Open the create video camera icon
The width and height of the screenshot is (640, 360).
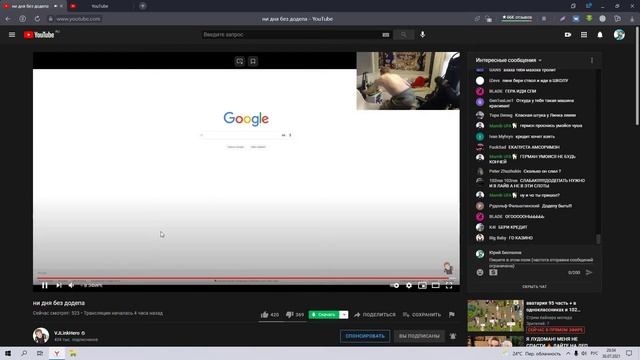(568, 35)
